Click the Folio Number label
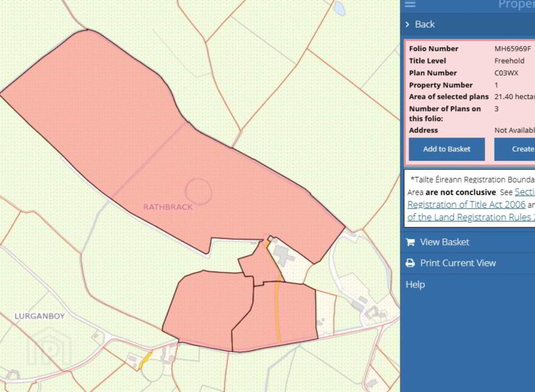Viewport: 535px width, 392px height. pyautogui.click(x=433, y=49)
